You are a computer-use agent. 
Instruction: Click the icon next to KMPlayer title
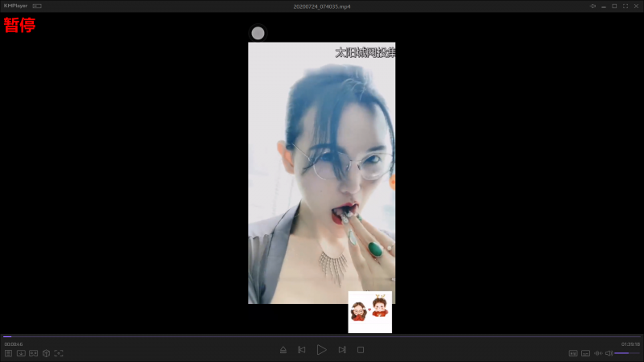37,6
